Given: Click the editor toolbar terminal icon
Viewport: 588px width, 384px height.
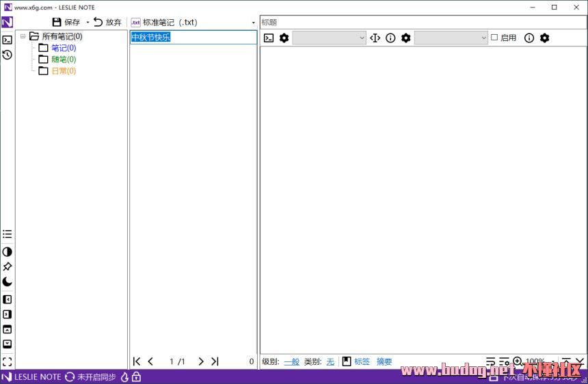Looking at the screenshot, I should (x=269, y=38).
